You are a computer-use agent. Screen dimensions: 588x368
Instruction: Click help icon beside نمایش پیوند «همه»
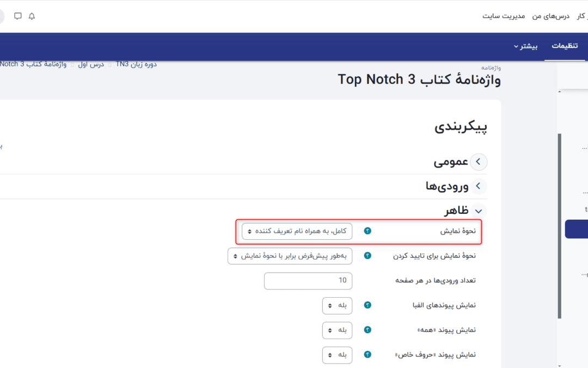click(x=367, y=330)
